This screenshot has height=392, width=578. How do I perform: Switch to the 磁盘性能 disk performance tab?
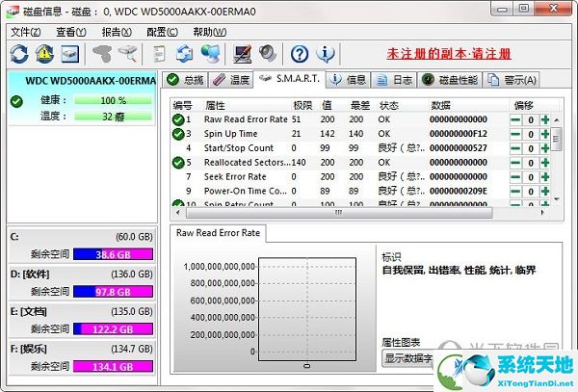click(x=450, y=80)
